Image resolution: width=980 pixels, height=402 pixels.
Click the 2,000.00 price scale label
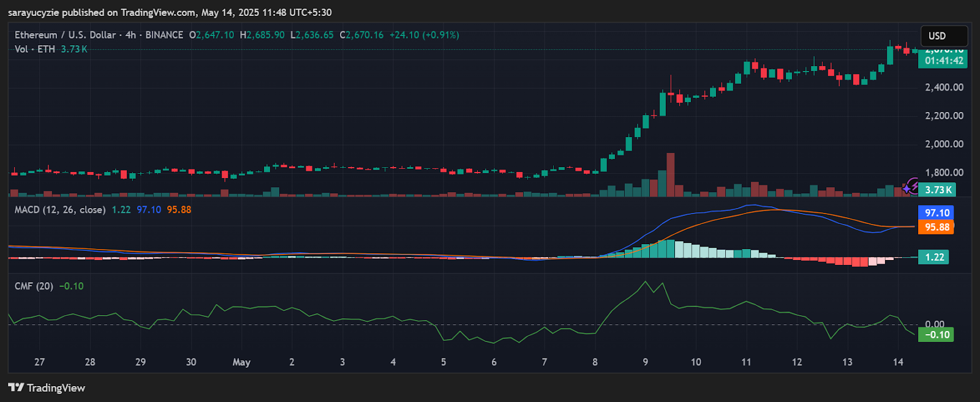pyautogui.click(x=944, y=144)
